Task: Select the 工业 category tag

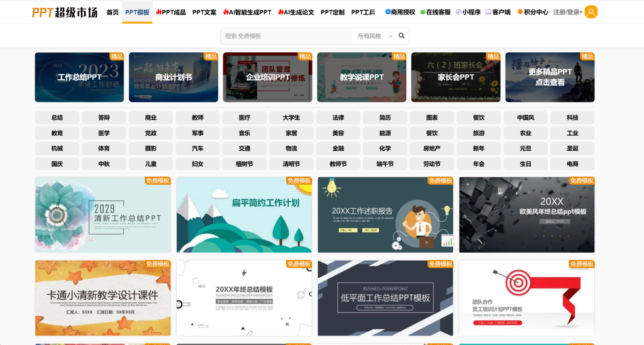Action: click(x=572, y=133)
